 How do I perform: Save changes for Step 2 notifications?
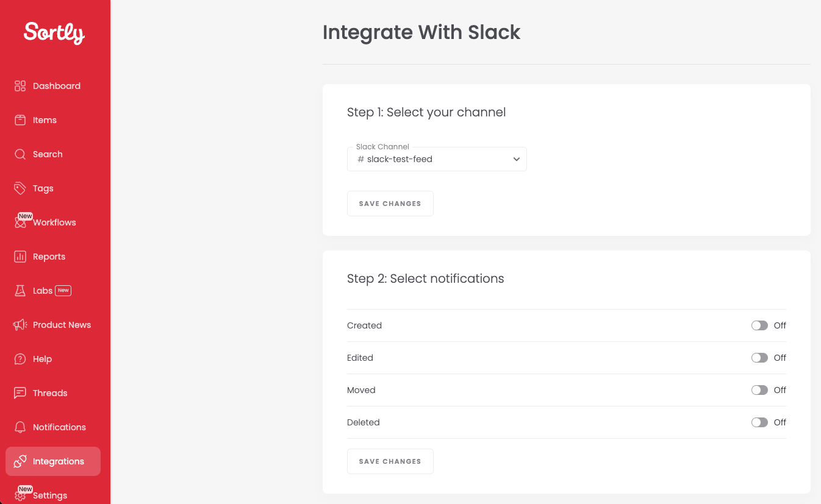click(x=390, y=461)
